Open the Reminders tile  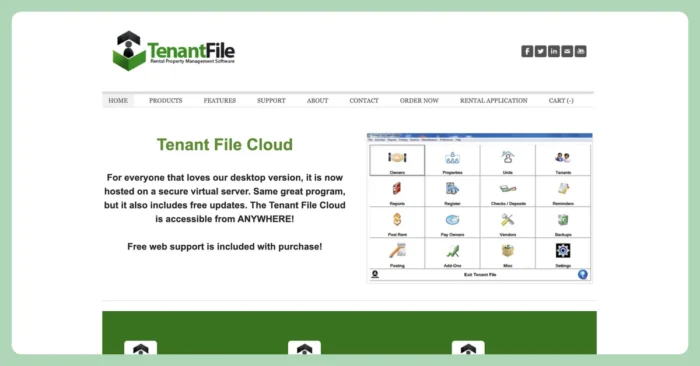click(x=563, y=191)
